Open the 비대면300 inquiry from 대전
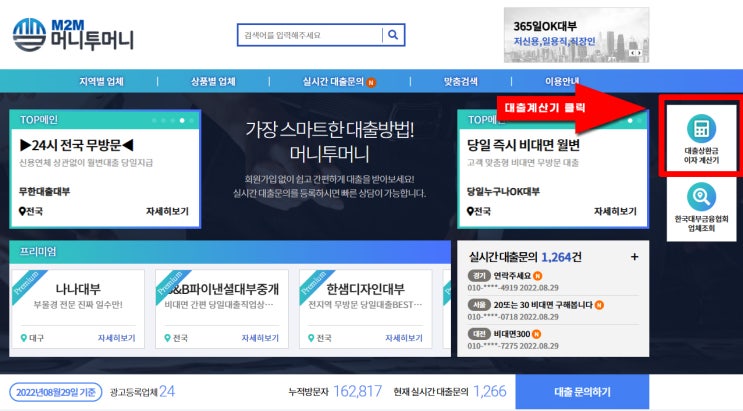 point(512,334)
